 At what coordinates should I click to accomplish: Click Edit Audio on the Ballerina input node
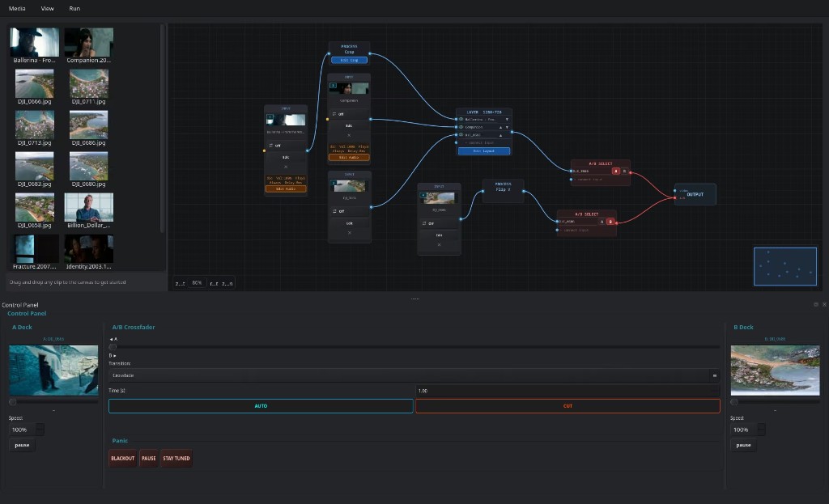286,188
